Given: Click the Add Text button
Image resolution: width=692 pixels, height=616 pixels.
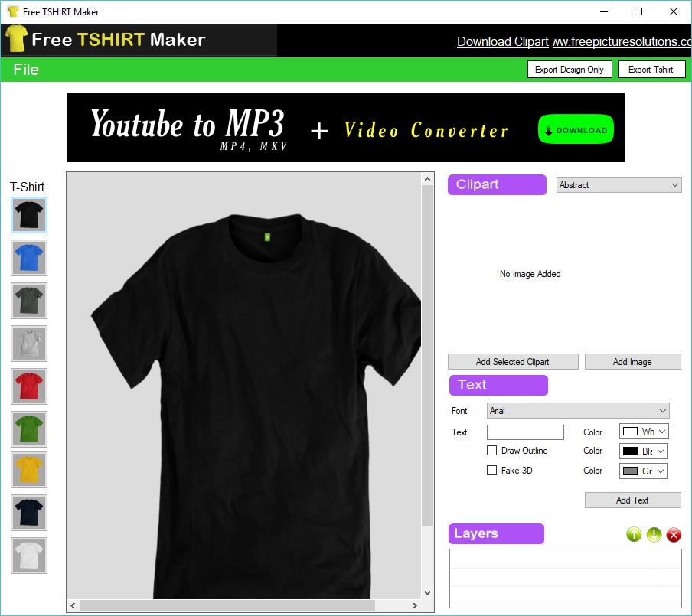Looking at the screenshot, I should click(x=632, y=500).
